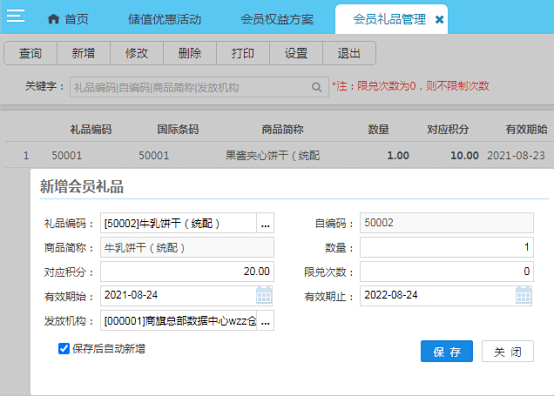Click the 设置 toolbar button
The width and height of the screenshot is (554, 397).
point(296,53)
